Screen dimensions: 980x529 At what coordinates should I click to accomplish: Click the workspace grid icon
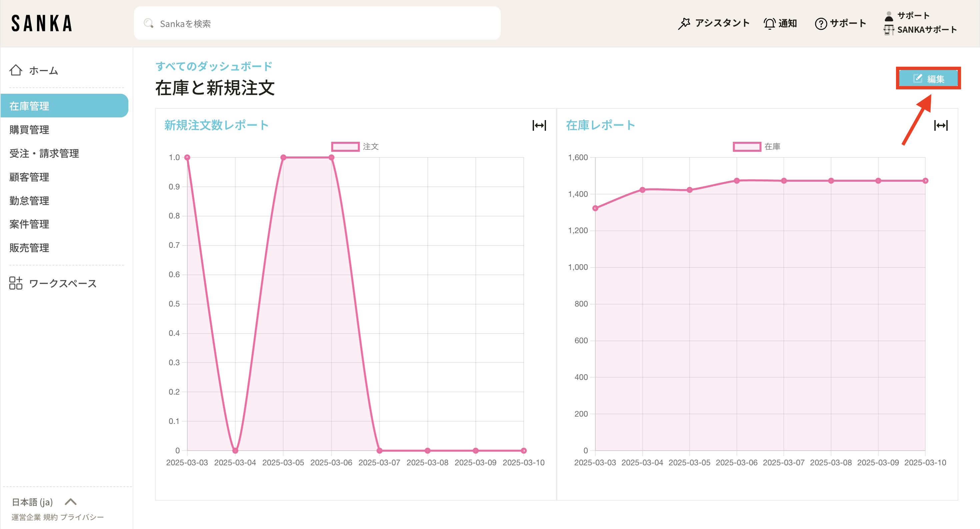[x=16, y=283]
